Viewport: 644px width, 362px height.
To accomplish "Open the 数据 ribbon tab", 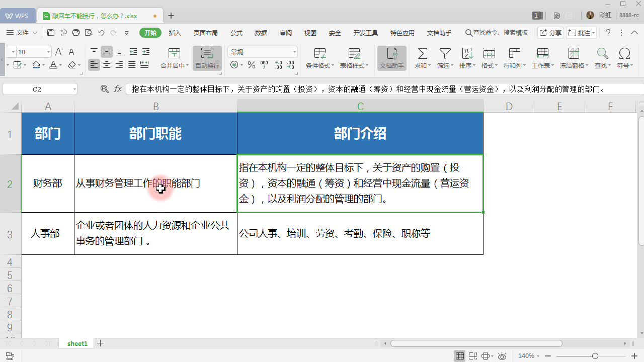I will pos(261,33).
